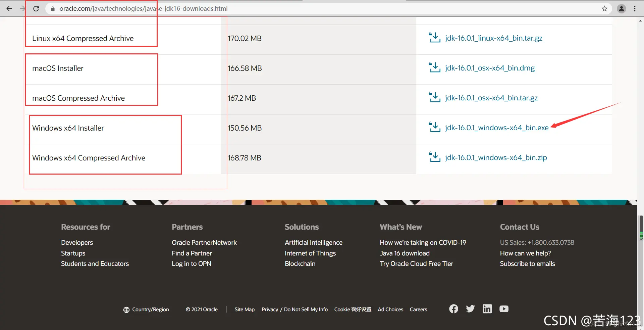
Task: Open Cookie 喜好设置 link
Action: 353,310
